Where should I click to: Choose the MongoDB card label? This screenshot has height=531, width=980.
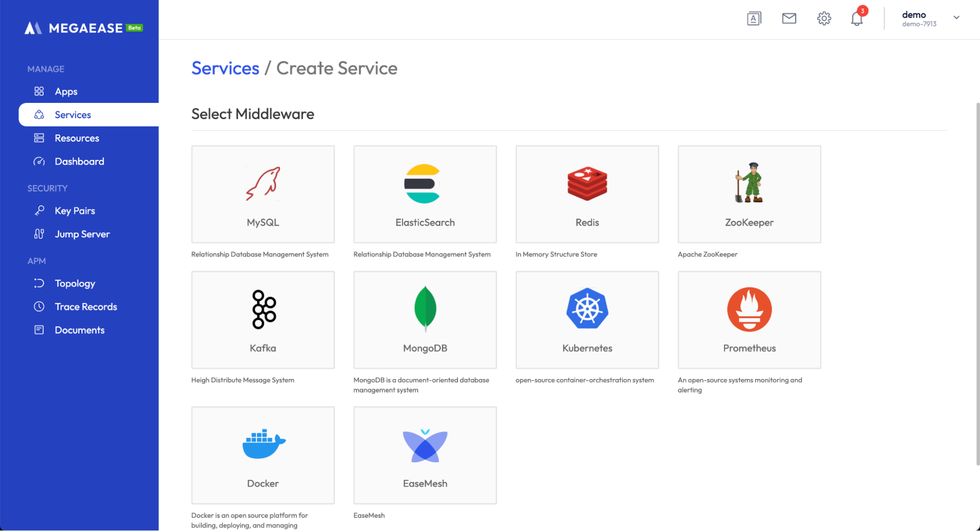click(x=425, y=348)
